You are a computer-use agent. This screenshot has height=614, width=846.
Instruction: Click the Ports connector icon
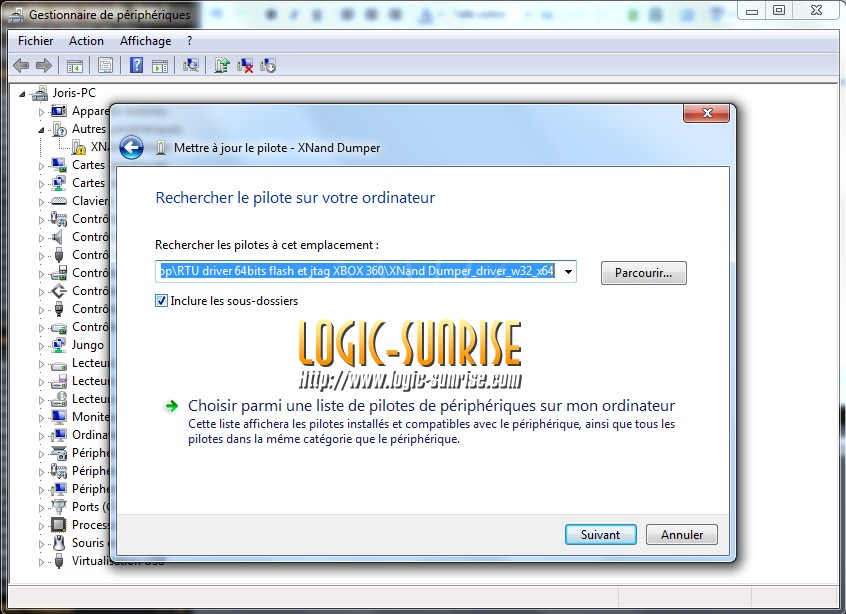58,507
